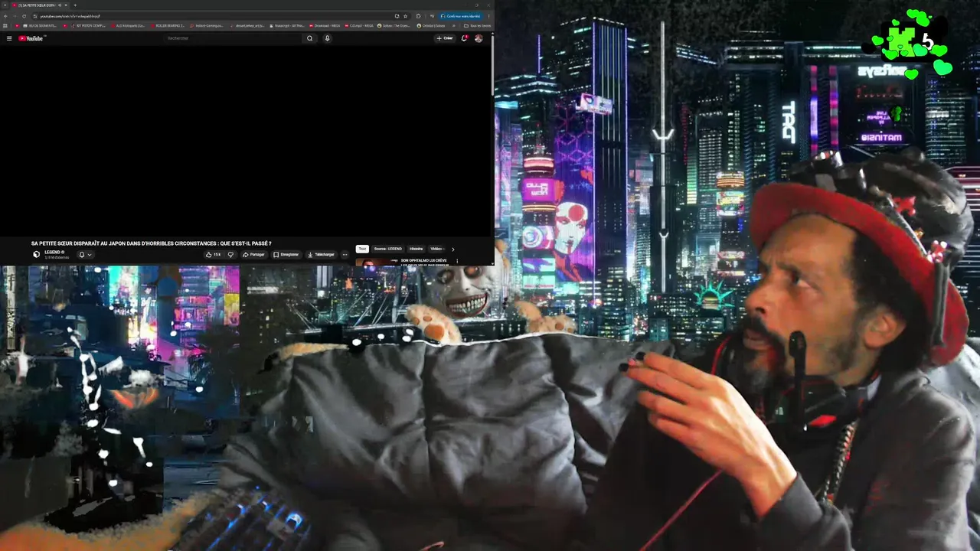This screenshot has width=980, height=551.
Task: Click the Confirmer votre identité profile button
Action: pos(460,16)
